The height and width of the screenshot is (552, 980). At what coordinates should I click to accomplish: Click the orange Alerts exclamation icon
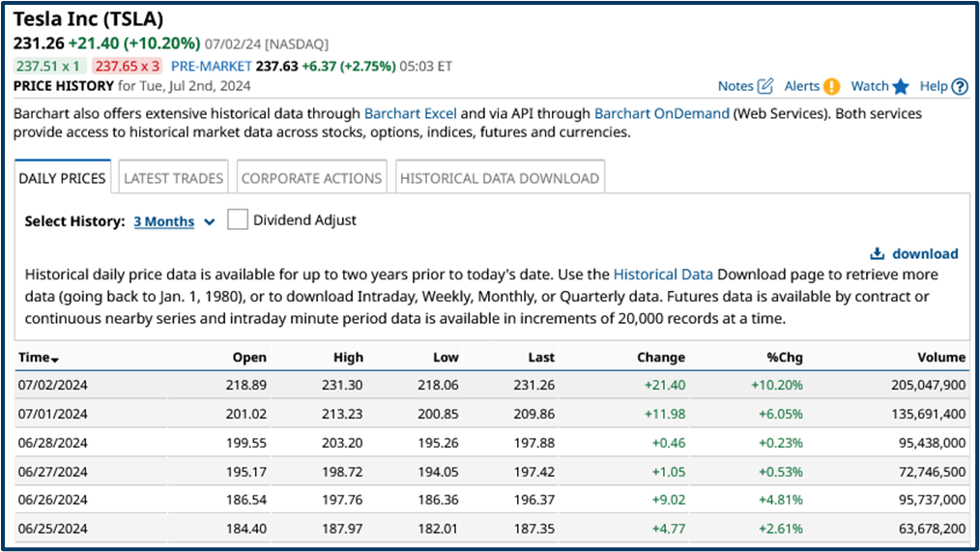pyautogui.click(x=831, y=86)
